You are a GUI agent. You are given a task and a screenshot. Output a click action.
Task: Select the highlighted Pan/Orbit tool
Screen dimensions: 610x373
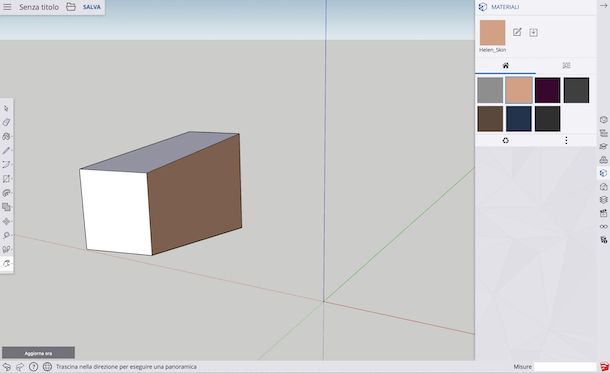[x=6, y=264]
